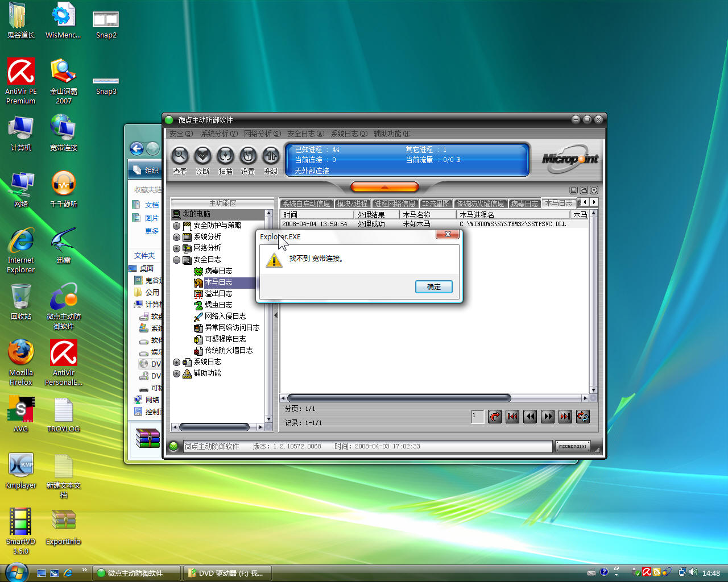
Task: Click the tree panel horizontal scrollbar
Action: point(214,427)
